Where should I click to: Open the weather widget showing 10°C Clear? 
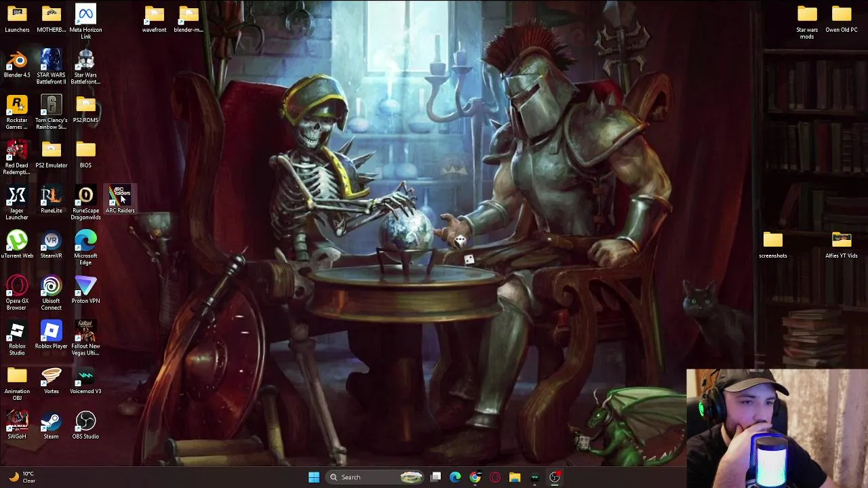(22, 477)
